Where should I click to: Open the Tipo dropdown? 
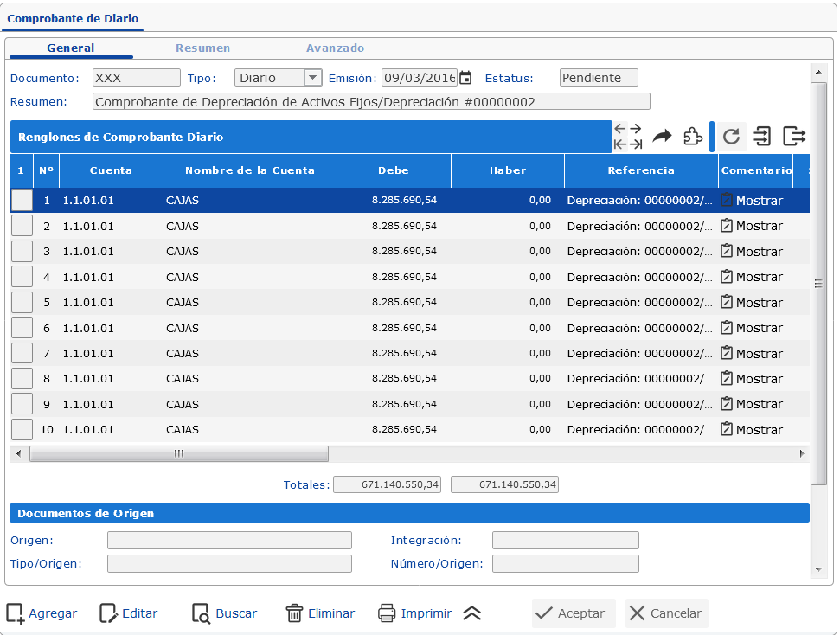click(x=312, y=78)
